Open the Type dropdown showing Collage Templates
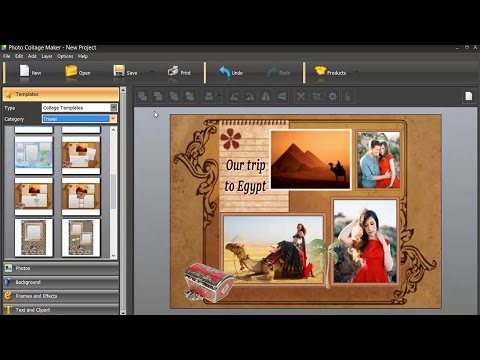480x360 pixels. [80, 108]
